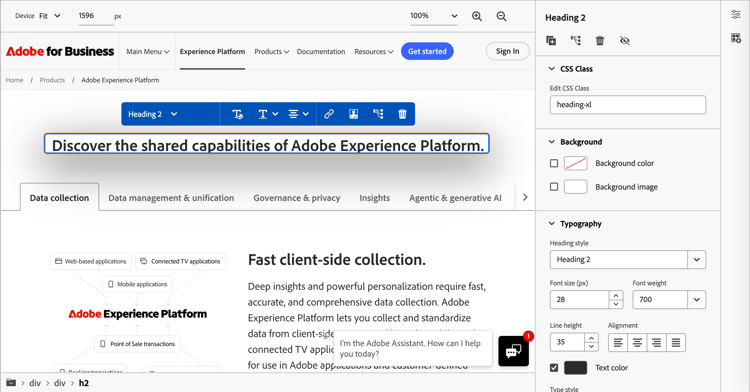750x392 pixels.
Task: Align text right in Typography panel
Action: [x=656, y=343]
